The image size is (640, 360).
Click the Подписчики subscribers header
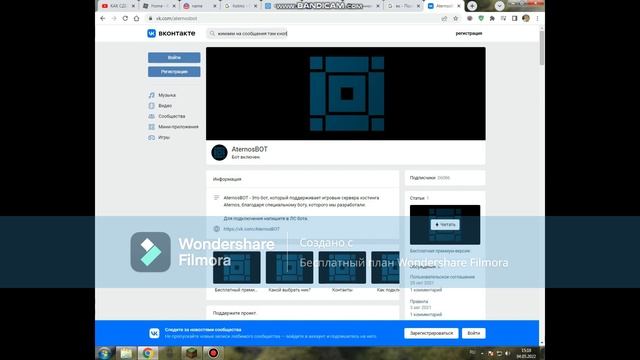(429, 178)
